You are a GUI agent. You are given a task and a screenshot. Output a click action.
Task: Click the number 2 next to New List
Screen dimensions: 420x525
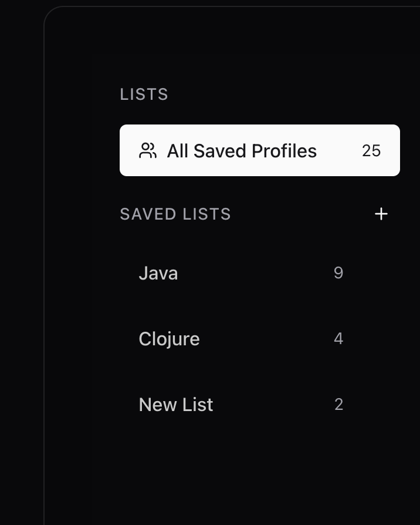pyautogui.click(x=339, y=404)
